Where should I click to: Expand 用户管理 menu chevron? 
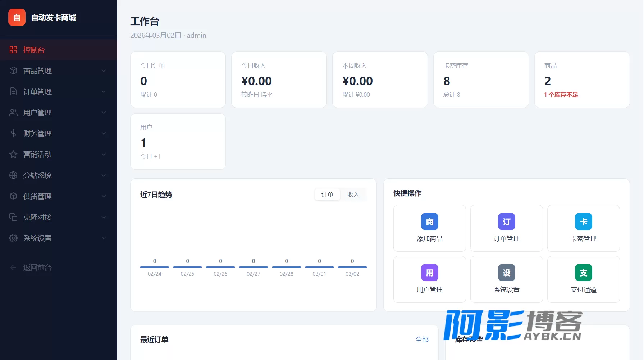point(104,113)
